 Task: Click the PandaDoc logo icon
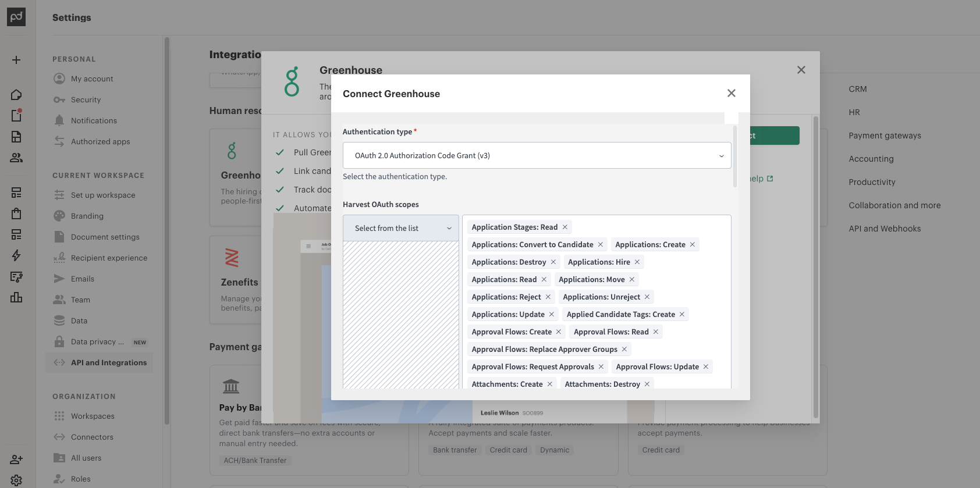coord(16,17)
